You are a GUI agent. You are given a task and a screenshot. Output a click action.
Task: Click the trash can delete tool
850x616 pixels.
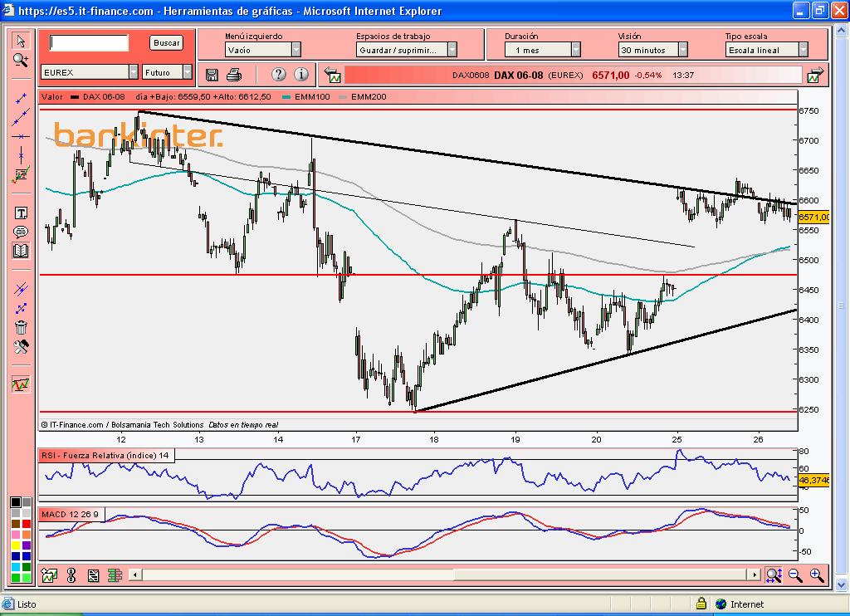point(21,327)
